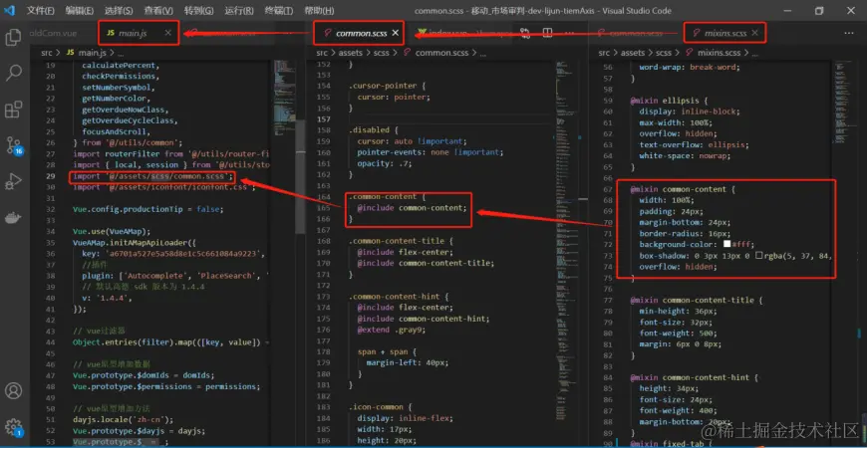This screenshot has width=868, height=449.
Task: Expand the mixins.scss breadcrumb item
Action: 719,53
